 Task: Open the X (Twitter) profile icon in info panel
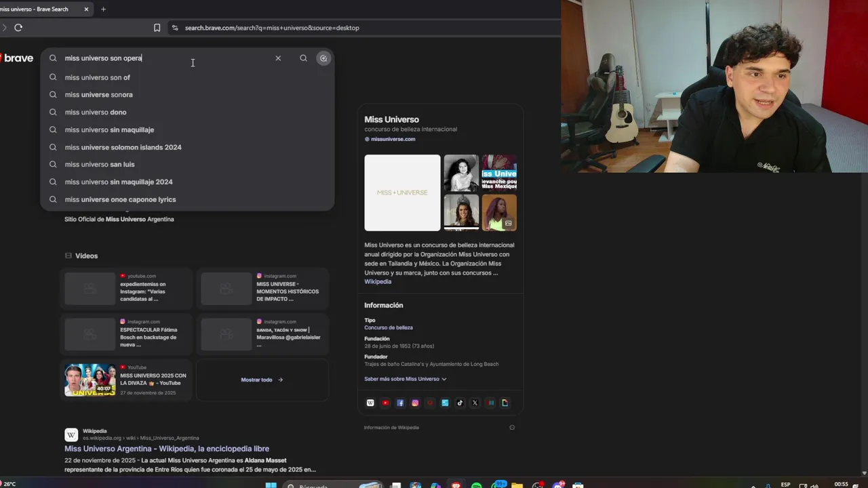pos(475,403)
